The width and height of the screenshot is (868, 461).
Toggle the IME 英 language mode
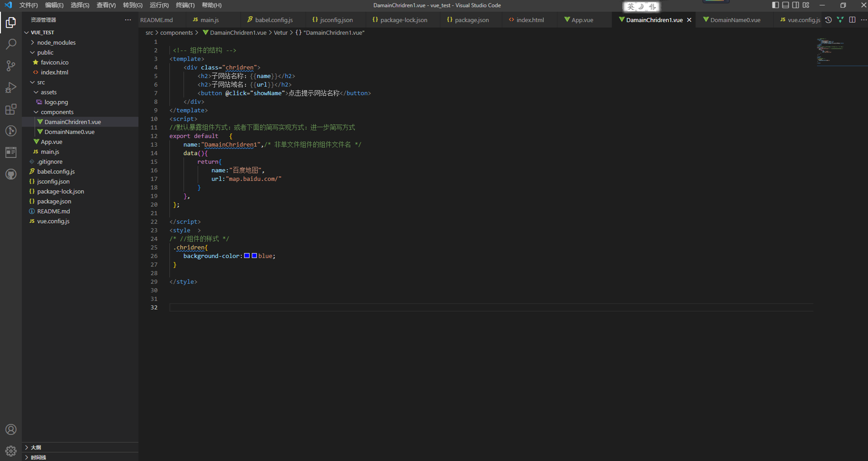click(631, 6)
